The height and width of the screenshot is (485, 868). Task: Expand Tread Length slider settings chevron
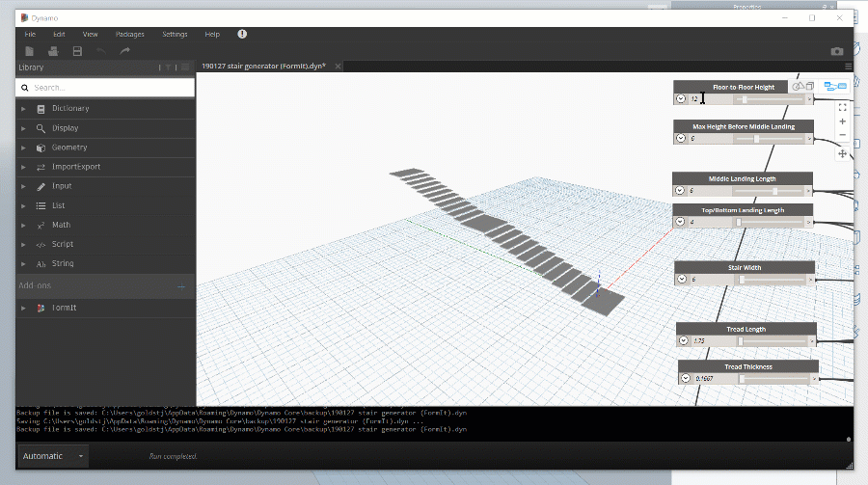pos(684,340)
